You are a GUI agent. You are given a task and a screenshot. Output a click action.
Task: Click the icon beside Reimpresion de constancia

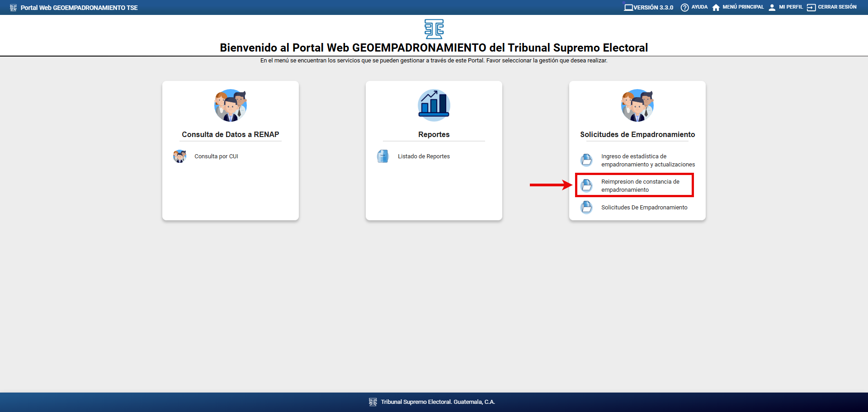[587, 185]
